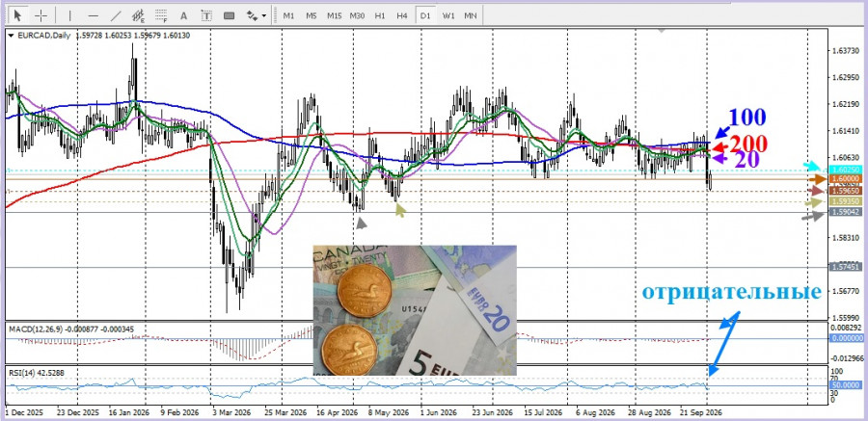Click the arrows objects tool icon

pos(252,15)
